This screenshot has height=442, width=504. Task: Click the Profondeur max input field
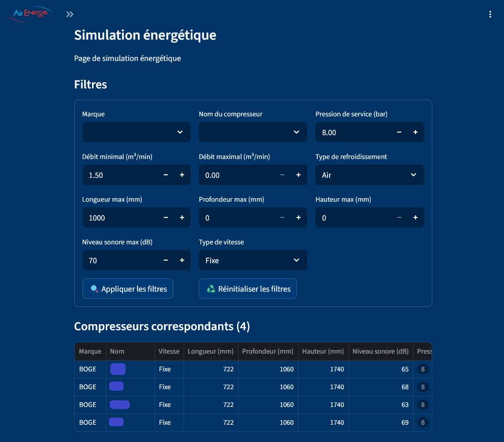236,217
